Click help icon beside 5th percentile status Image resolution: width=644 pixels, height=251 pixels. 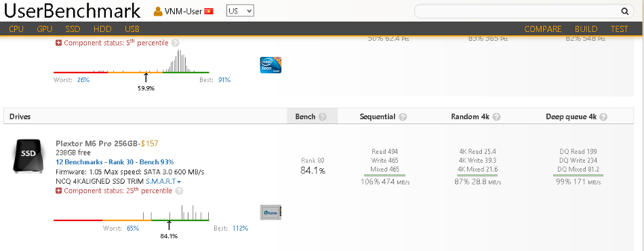click(x=176, y=43)
